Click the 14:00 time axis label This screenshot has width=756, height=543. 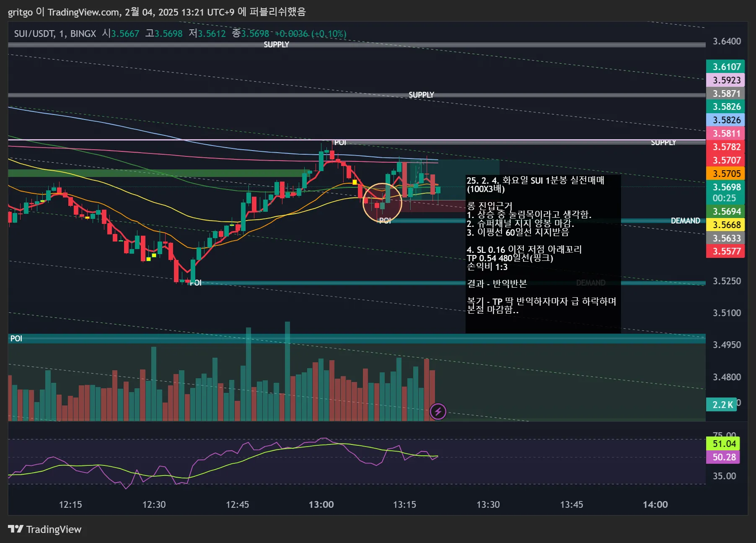pyautogui.click(x=655, y=504)
